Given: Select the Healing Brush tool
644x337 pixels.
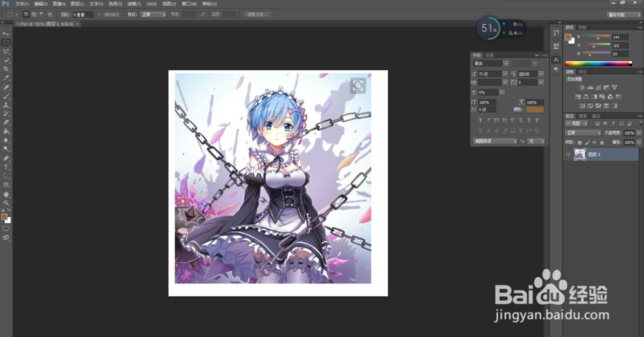Looking at the screenshot, I should (x=6, y=88).
